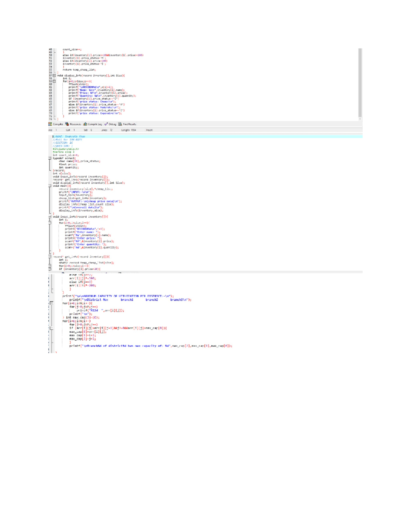
Task: Open the Compile Log tab
Action: coord(92,124)
